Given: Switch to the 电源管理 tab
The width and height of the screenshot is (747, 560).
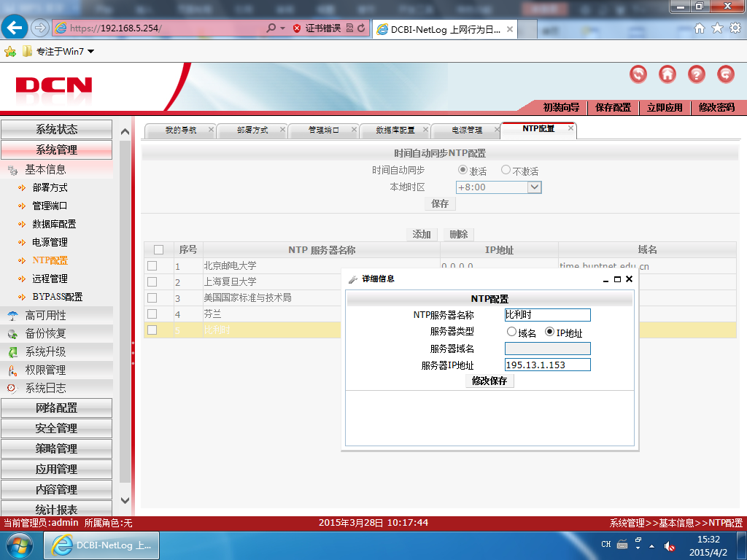Looking at the screenshot, I should tap(466, 130).
